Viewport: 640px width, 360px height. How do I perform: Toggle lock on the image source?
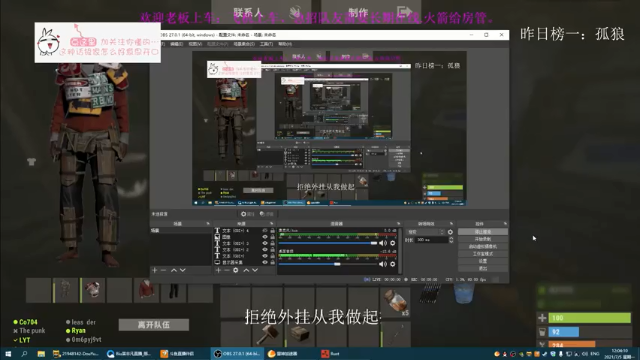[x=272, y=237]
